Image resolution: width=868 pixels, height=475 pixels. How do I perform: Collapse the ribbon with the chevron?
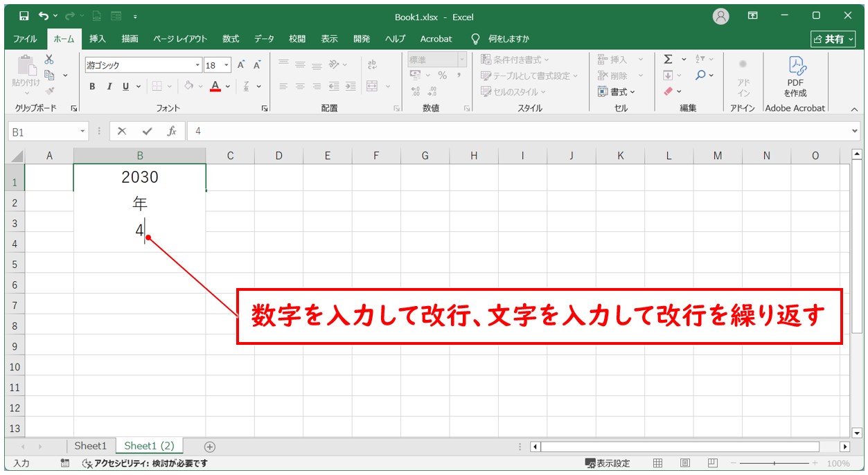[x=854, y=109]
